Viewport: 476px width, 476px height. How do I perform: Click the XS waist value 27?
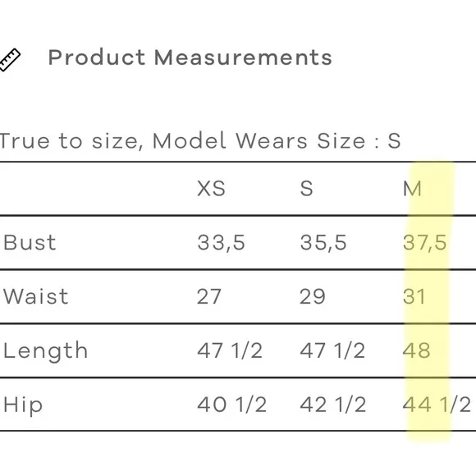pos(208,296)
